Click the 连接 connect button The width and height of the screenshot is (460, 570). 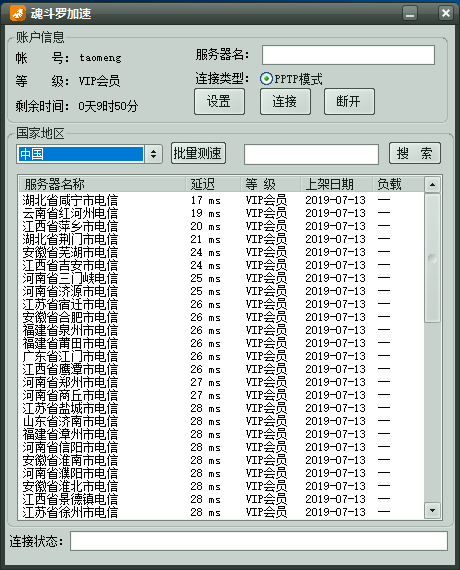click(x=285, y=101)
